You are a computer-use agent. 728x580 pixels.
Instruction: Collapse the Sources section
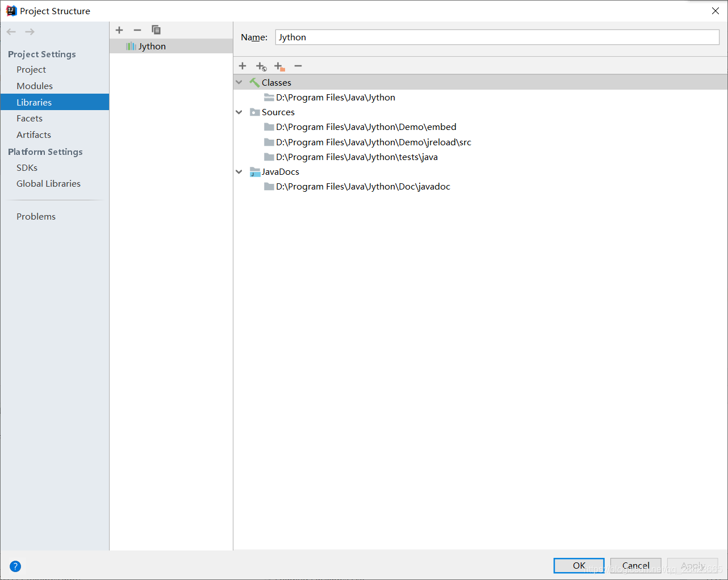[x=239, y=112]
